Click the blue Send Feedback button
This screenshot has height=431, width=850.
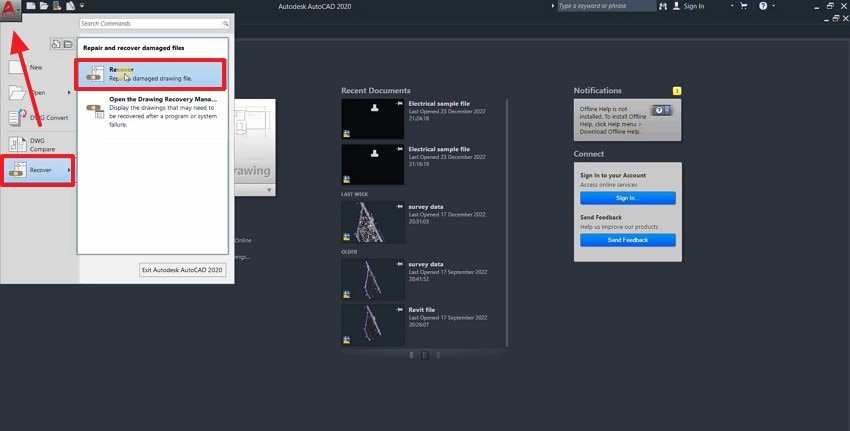click(x=628, y=240)
